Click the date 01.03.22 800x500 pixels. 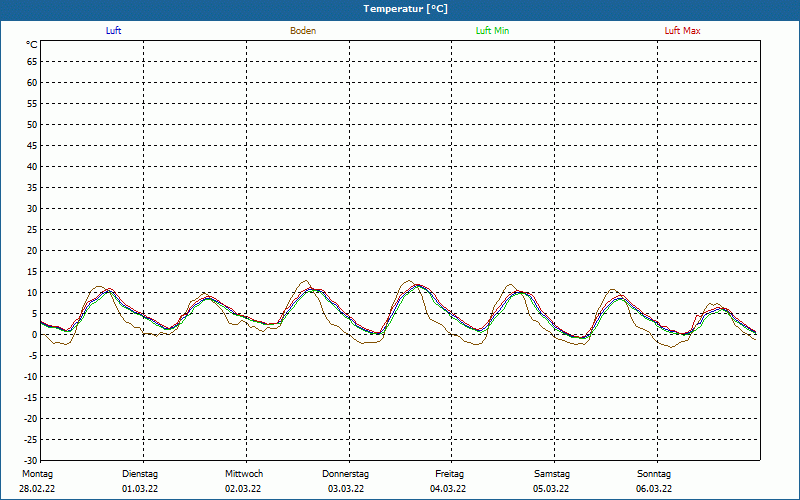(x=140, y=489)
